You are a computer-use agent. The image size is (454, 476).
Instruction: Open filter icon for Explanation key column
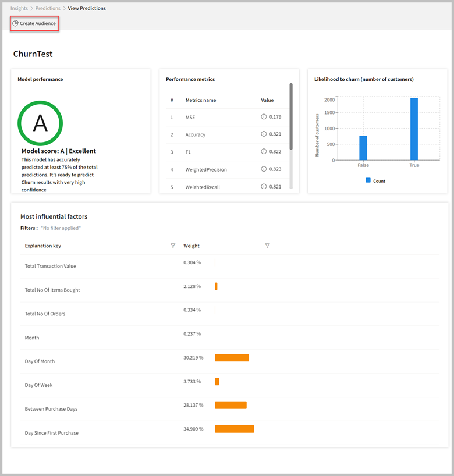click(x=173, y=246)
